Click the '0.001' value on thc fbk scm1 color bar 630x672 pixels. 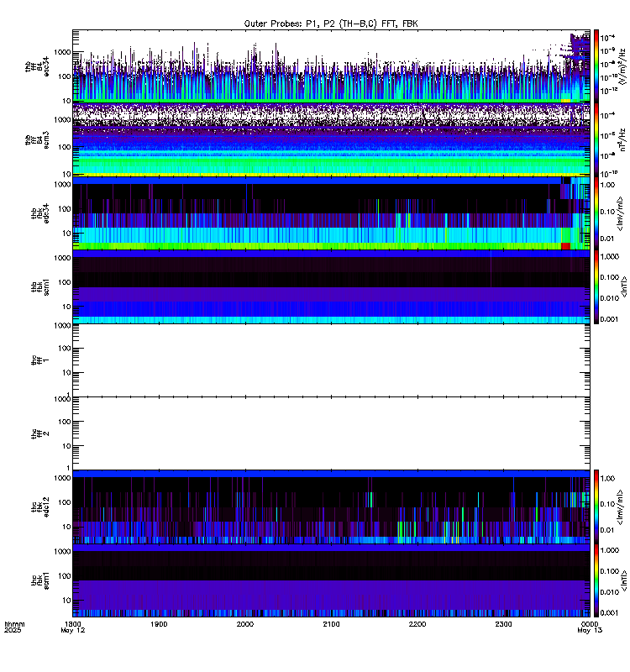[x=610, y=613]
